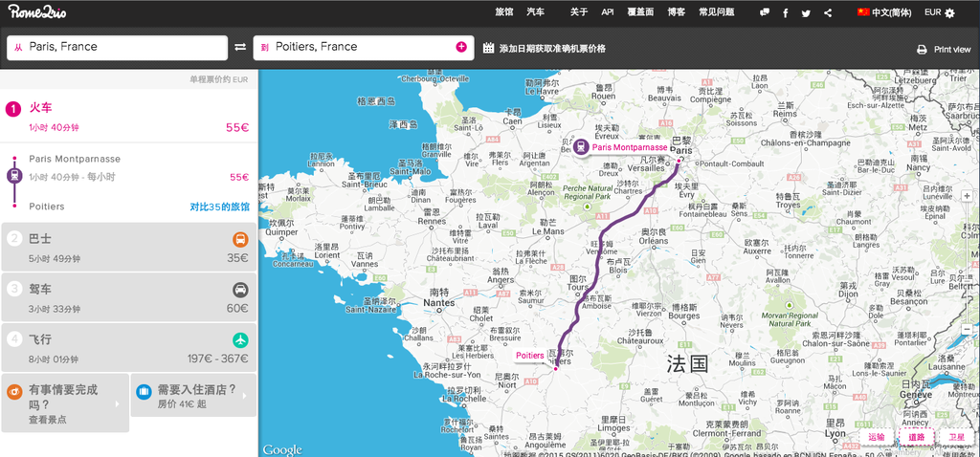Switch map to 道路 (road) view

(x=916, y=437)
